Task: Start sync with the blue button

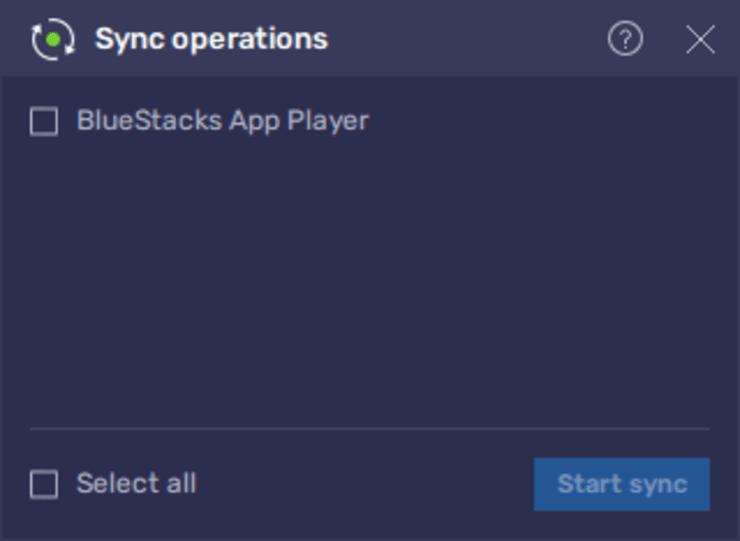Action: pyautogui.click(x=622, y=484)
